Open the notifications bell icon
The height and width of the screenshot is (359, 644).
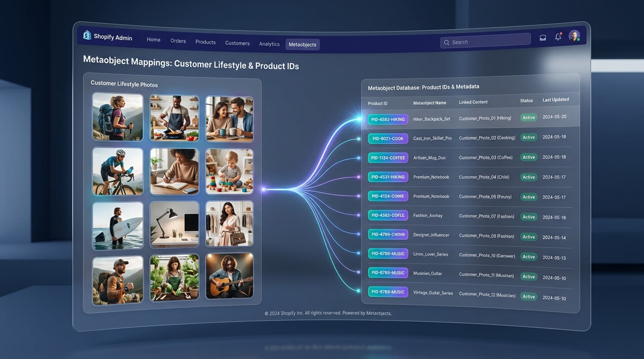point(558,36)
